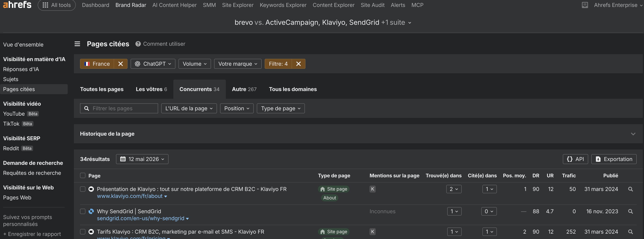
Task: Open the Ahrefs Enterprise account menu
Action: pos(618,5)
